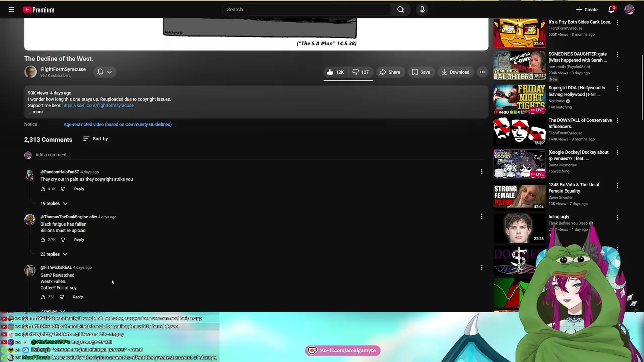Start voice search with microphone
This screenshot has width=644, height=362.
[x=422, y=9]
